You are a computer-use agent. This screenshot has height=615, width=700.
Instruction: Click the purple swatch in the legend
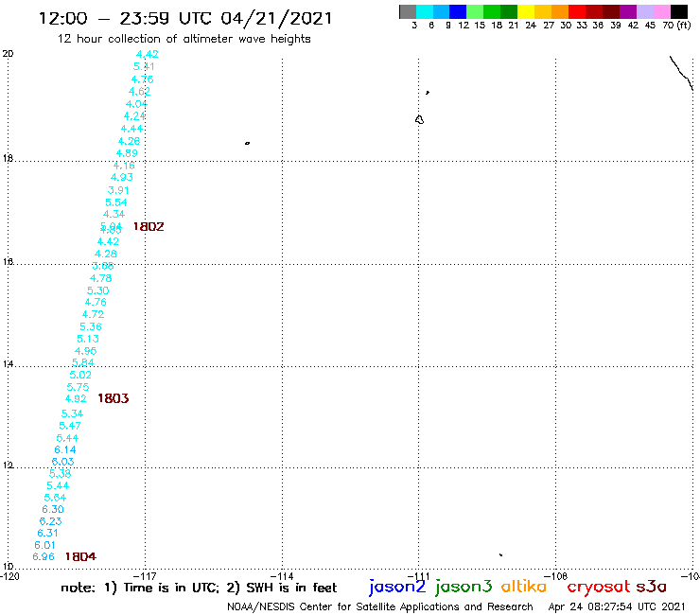(x=628, y=11)
